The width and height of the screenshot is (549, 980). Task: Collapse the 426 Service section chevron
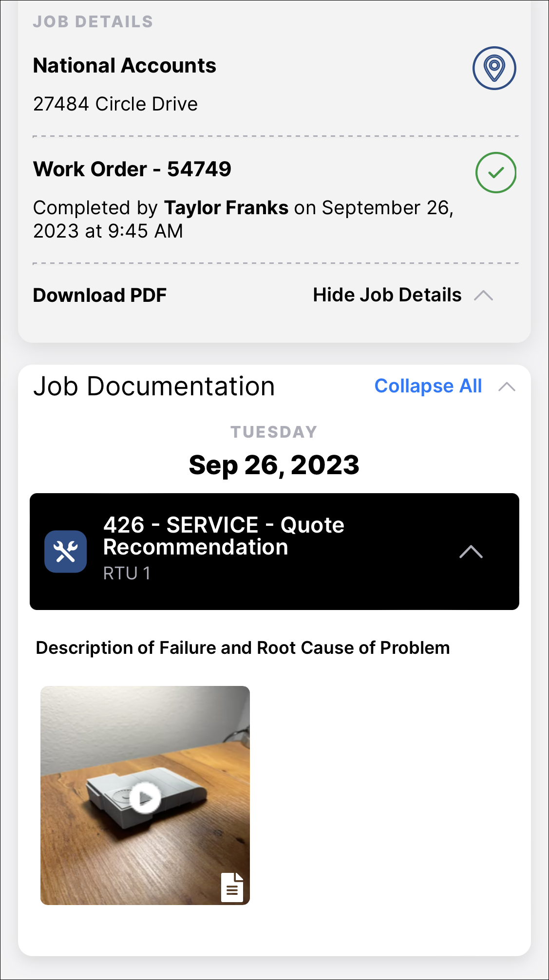point(471,552)
